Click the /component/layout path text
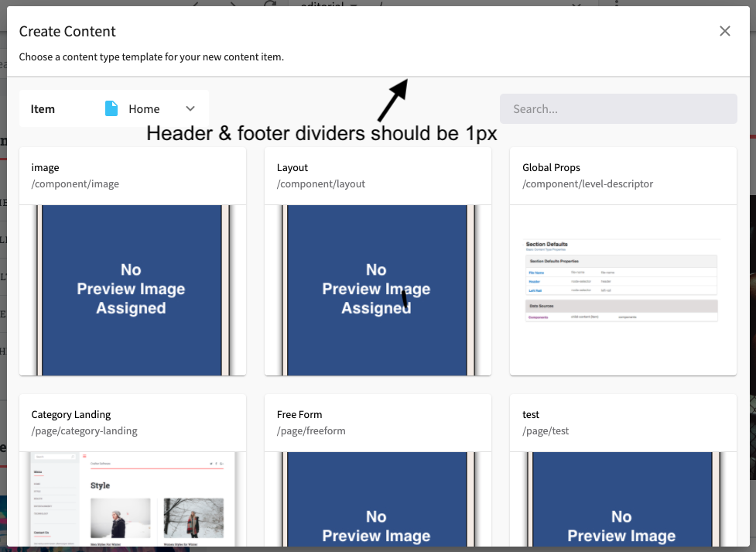Viewport: 756px width, 552px height. [x=321, y=183]
